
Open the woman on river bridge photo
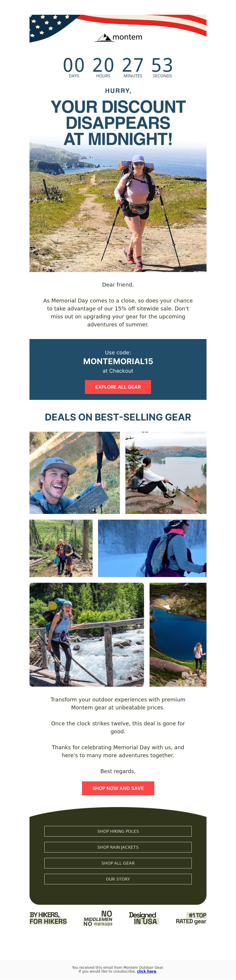pyautogui.click(x=87, y=634)
